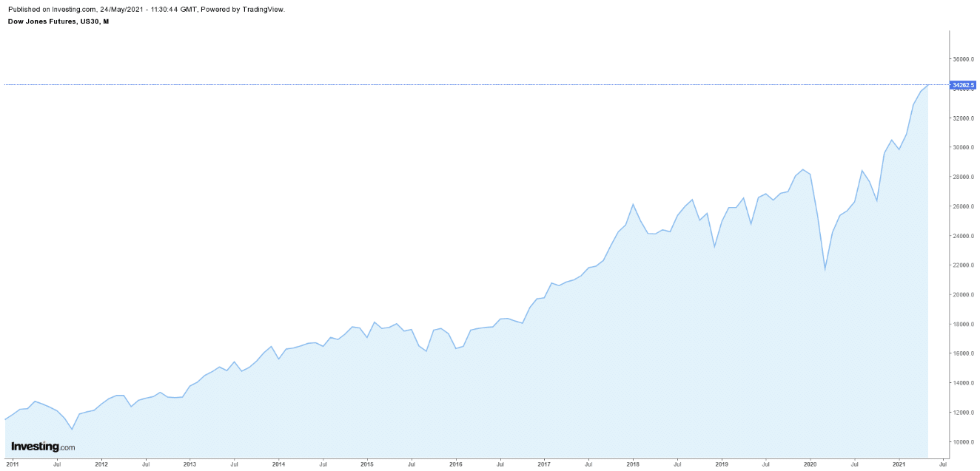This screenshot has height=471, width=980.
Task: Select the 32000.0 price axis label
Action: [964, 118]
